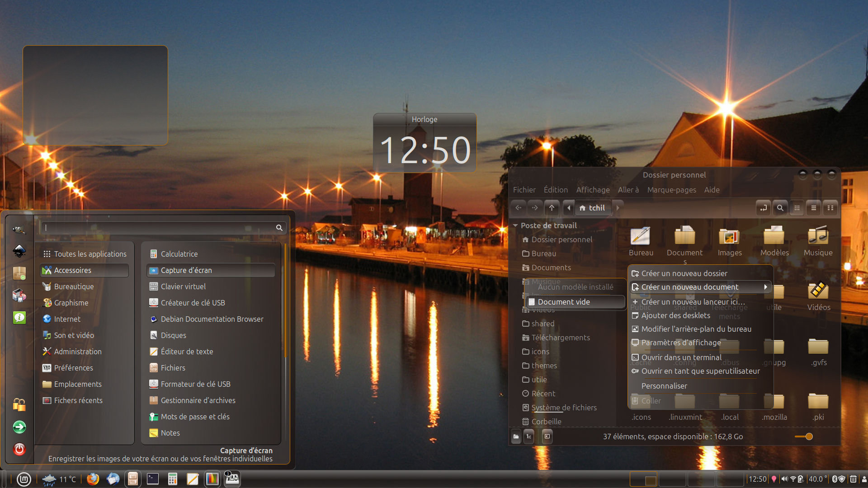Focus the menu search field

click(x=164, y=228)
